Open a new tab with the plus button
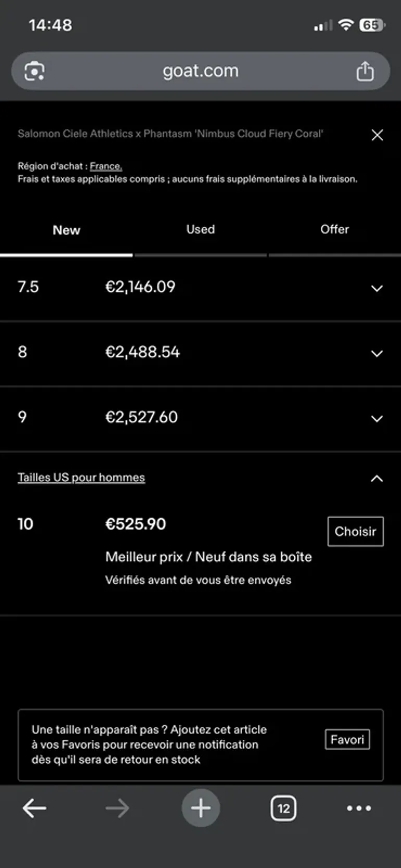The height and width of the screenshot is (868, 401). [200, 808]
